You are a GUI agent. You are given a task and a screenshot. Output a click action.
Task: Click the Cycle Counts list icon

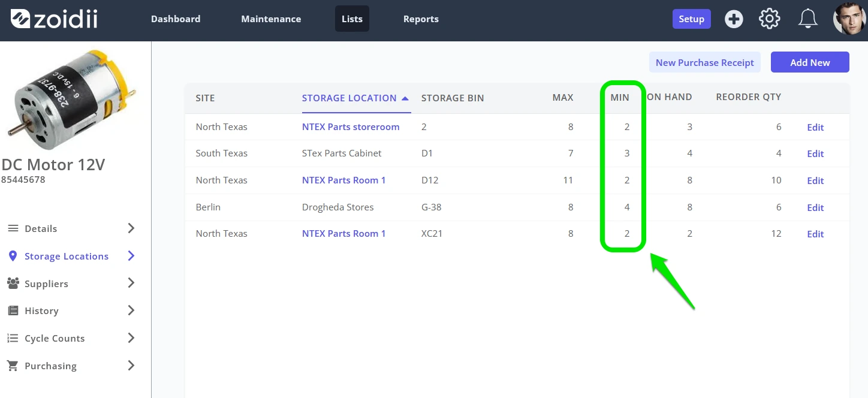click(13, 338)
